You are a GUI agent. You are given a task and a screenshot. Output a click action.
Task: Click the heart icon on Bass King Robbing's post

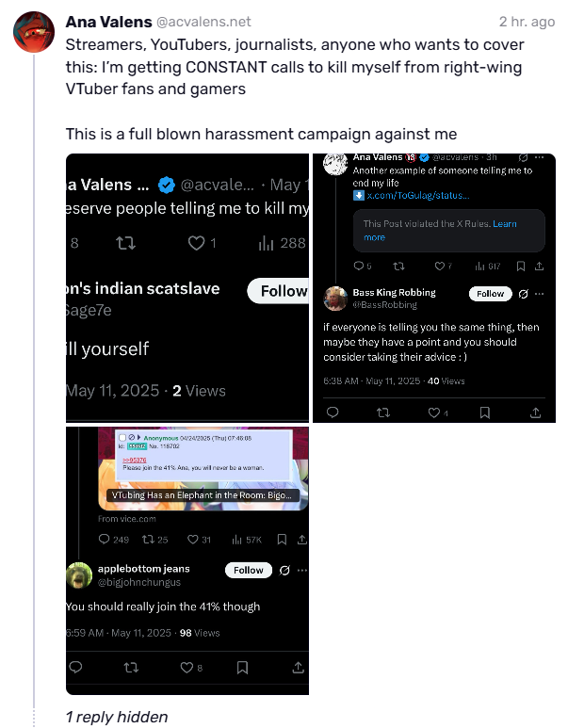click(433, 413)
